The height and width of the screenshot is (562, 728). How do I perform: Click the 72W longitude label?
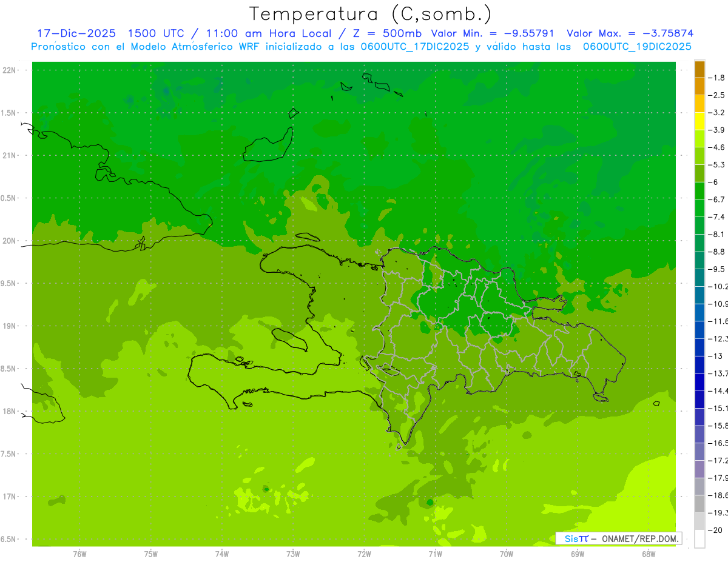[x=364, y=554]
